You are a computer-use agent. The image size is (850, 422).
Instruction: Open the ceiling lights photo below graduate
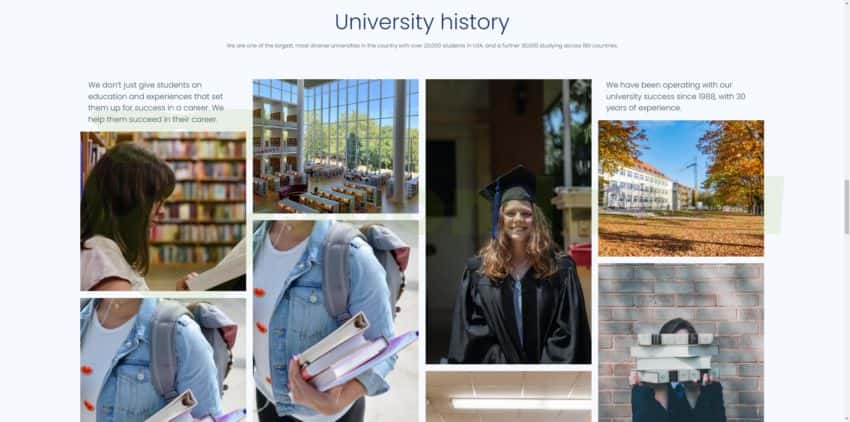pyautogui.click(x=508, y=397)
